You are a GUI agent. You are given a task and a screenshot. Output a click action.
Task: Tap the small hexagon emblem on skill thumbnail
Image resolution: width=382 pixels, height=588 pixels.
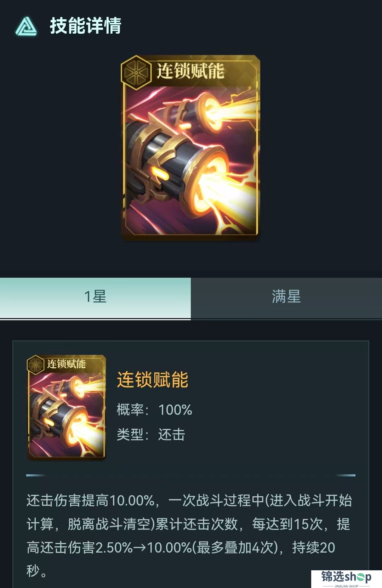click(36, 365)
